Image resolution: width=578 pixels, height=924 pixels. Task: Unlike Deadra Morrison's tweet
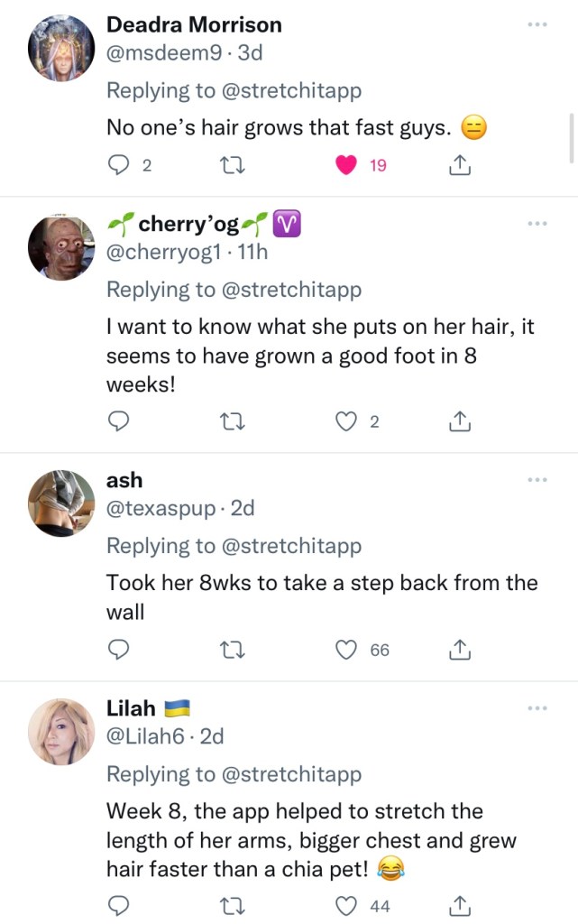click(345, 165)
